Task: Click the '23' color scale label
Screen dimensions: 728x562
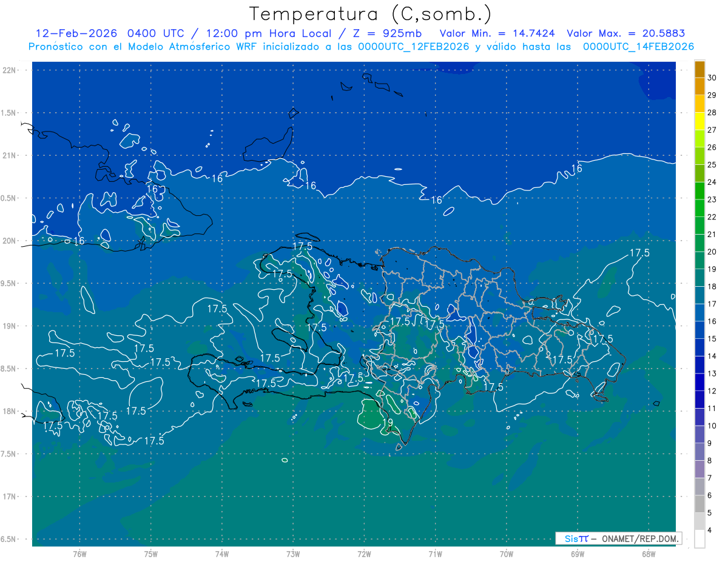Action: [712, 199]
